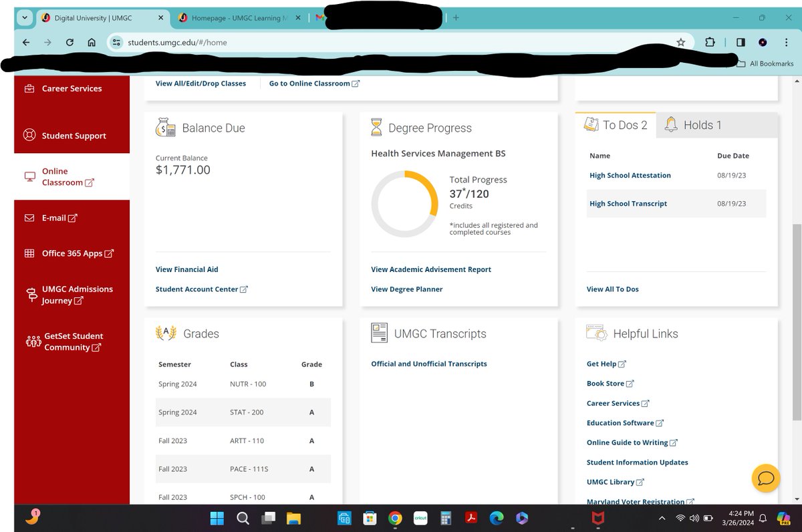
Task: Open the Chrome side panel icon
Action: 741,42
